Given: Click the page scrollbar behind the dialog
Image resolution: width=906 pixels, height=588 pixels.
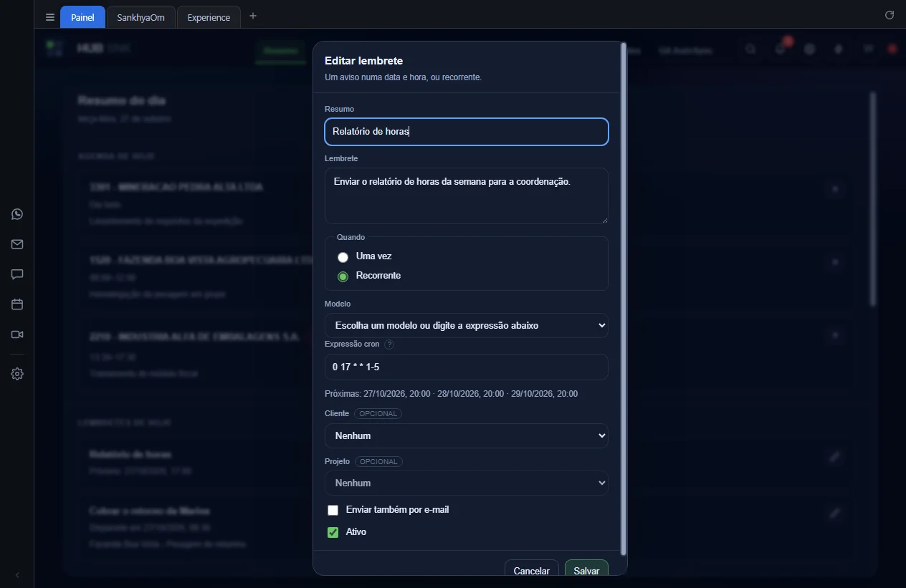Looking at the screenshot, I should coord(872,199).
